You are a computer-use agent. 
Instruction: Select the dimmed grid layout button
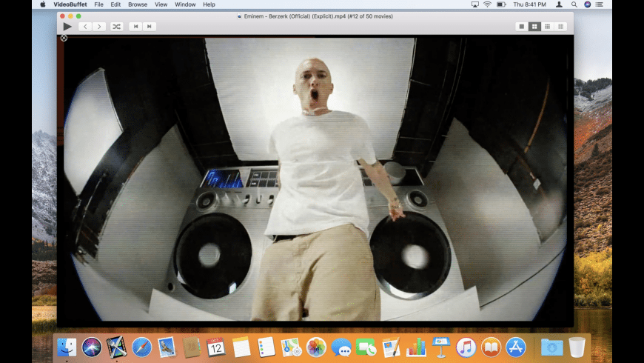[560, 27]
